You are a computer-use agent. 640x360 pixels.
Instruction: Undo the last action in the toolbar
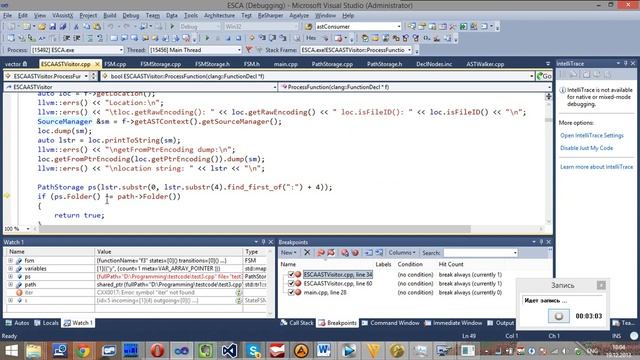(111, 27)
